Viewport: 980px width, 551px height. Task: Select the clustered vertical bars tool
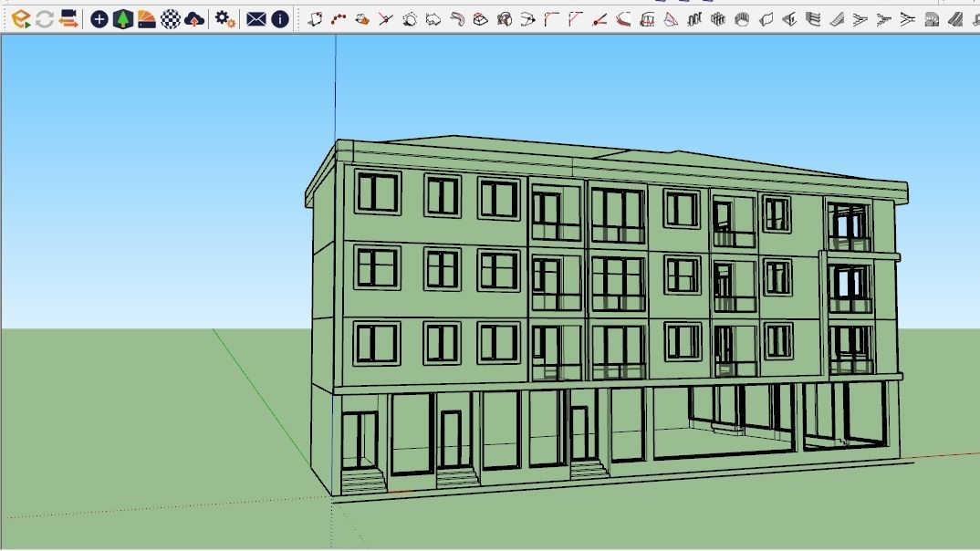pyautogui.click(x=718, y=20)
